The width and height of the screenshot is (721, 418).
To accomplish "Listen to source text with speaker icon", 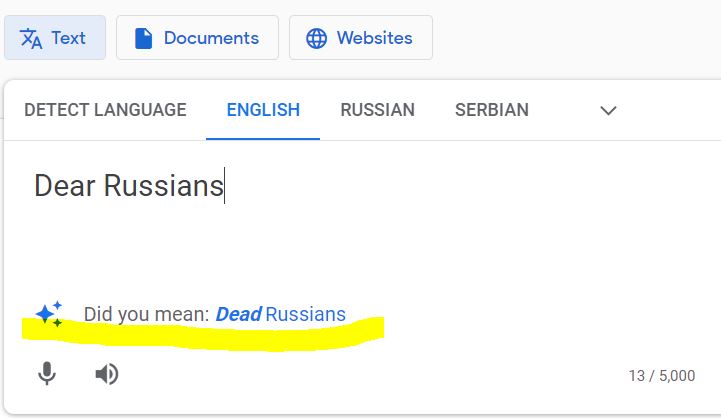I will 107,374.
